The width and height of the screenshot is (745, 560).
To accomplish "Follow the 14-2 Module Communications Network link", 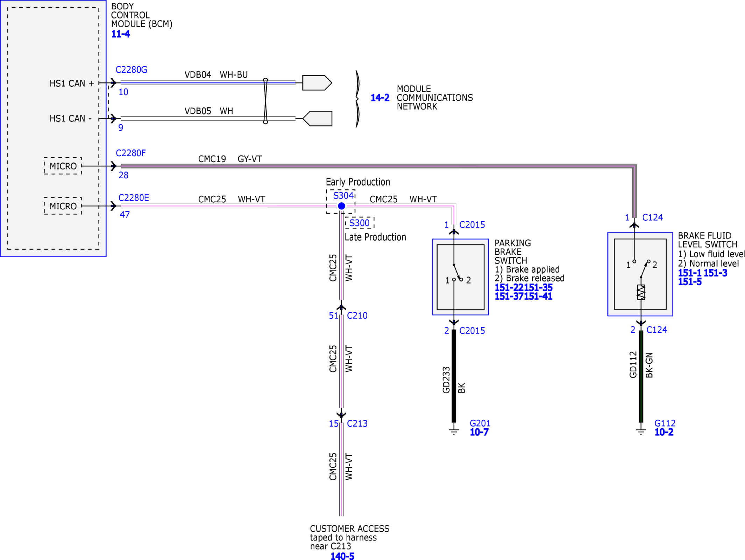I will 380,98.
